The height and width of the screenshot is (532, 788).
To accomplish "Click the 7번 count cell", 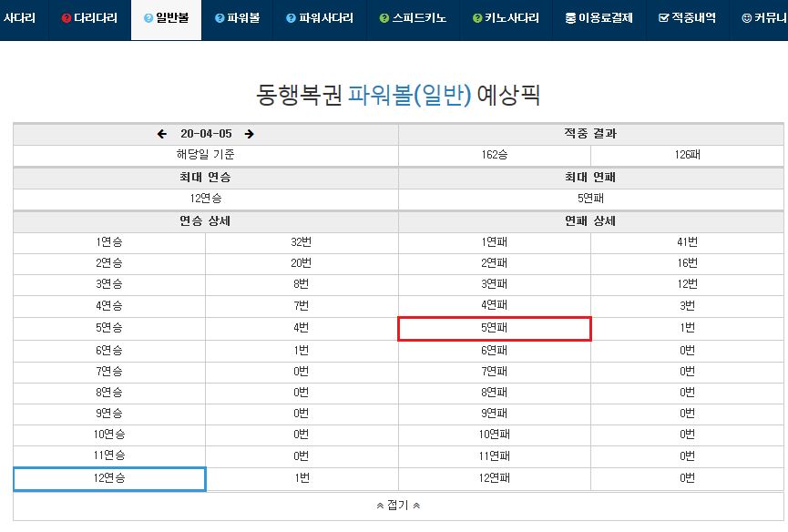I will pyautogui.click(x=301, y=306).
